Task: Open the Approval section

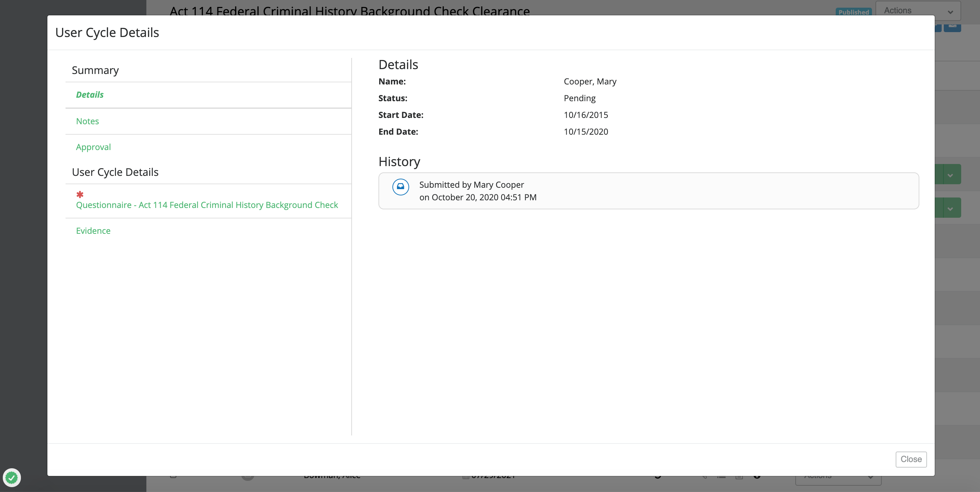Action: (x=93, y=147)
